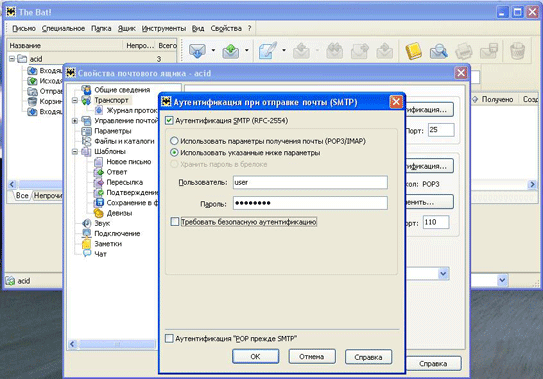This screenshot has width=543, height=379.
Task: Collapse the Шаблоны tree node
Action: (x=75, y=151)
